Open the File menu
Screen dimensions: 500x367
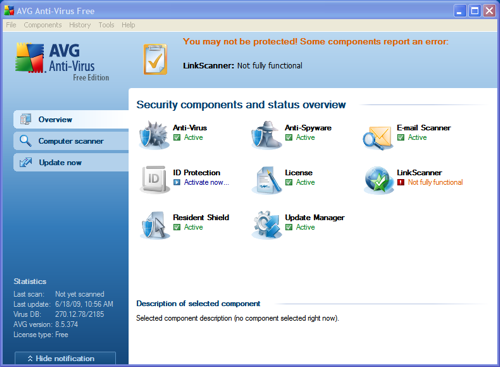(11, 25)
